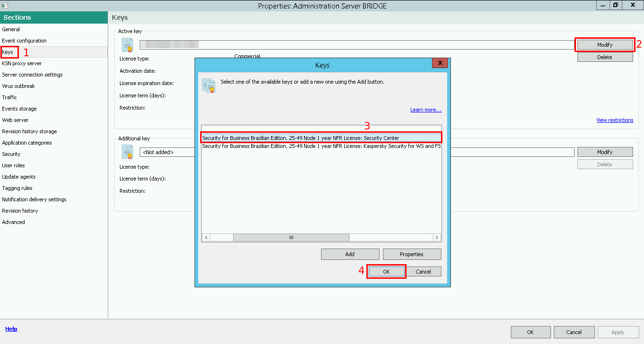The height and width of the screenshot is (344, 644).
Task: Click Modify for the additional key
Action: click(x=605, y=152)
